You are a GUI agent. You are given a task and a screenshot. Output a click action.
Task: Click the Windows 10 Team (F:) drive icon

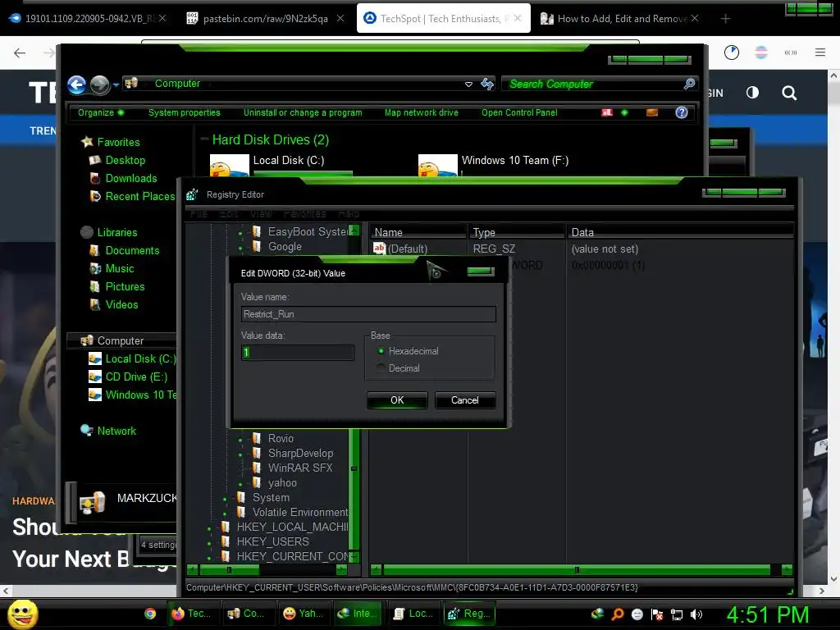tap(438, 166)
